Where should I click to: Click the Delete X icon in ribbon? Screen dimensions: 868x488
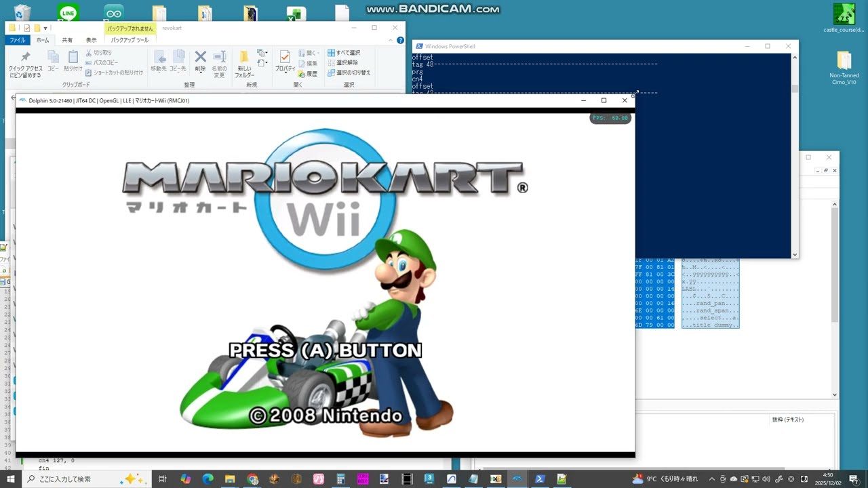click(x=200, y=56)
